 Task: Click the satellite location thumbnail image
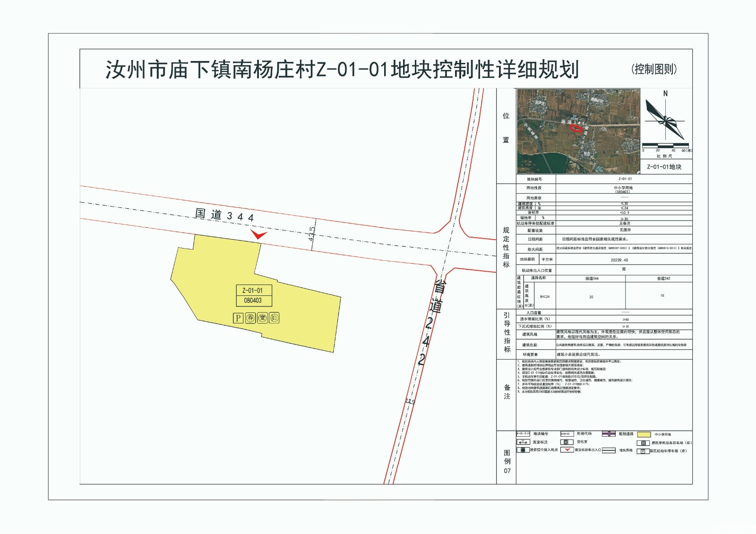[578, 131]
